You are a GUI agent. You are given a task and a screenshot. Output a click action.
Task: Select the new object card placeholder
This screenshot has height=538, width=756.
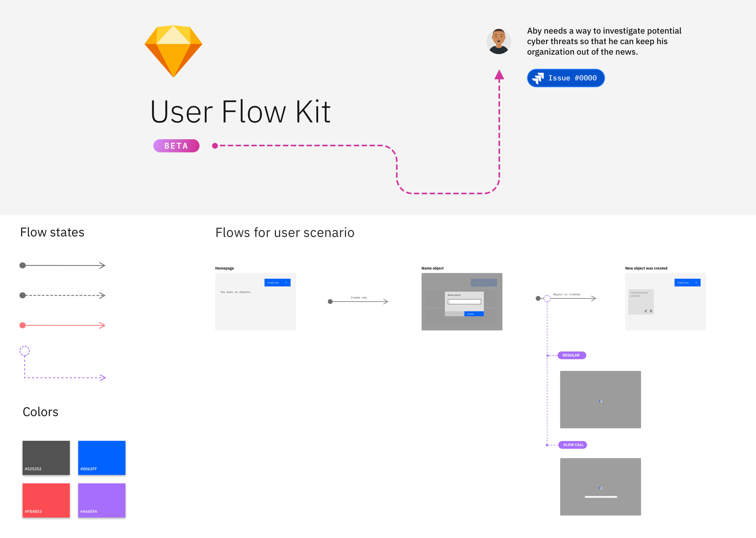[x=641, y=302]
